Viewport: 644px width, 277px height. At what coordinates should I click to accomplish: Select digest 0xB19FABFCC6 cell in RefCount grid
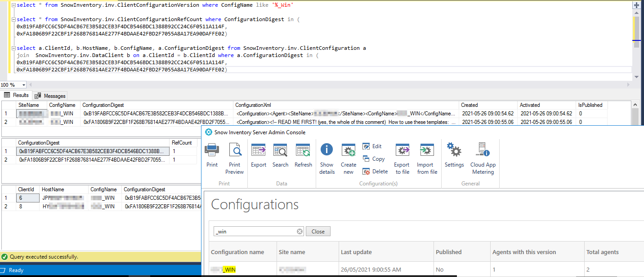point(93,151)
